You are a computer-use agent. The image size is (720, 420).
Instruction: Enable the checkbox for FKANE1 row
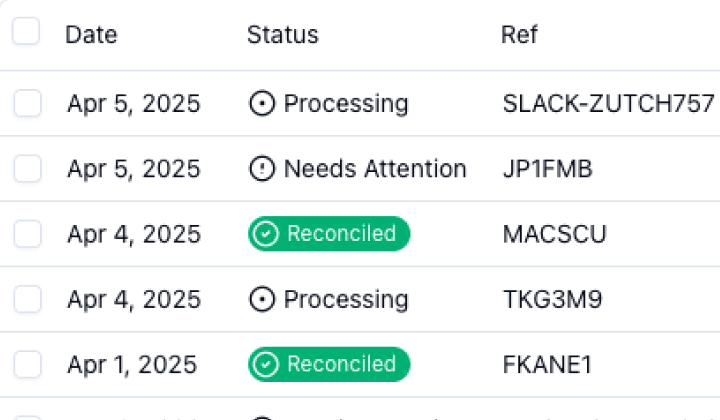click(x=28, y=364)
